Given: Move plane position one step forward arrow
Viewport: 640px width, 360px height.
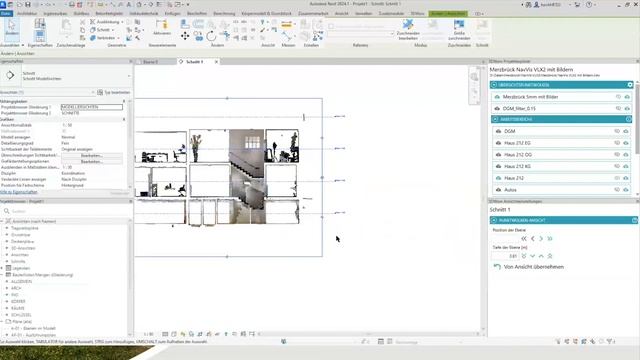Looking at the screenshot, I should (x=541, y=238).
